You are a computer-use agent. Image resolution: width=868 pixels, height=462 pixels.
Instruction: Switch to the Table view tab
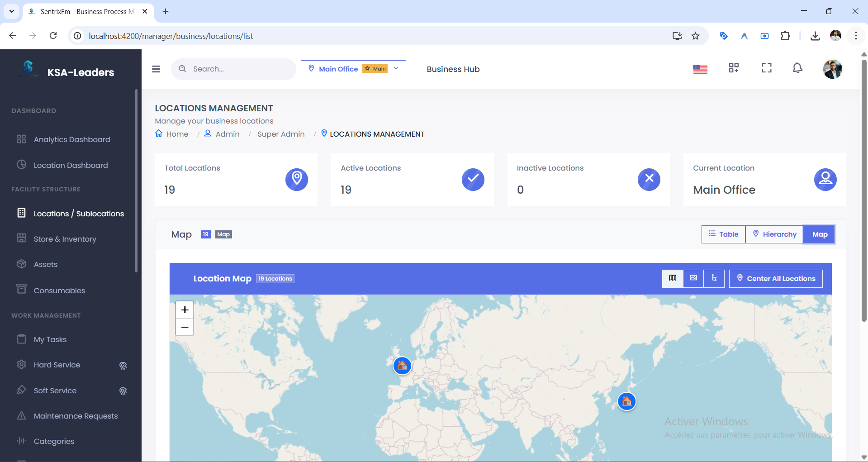[x=723, y=234]
